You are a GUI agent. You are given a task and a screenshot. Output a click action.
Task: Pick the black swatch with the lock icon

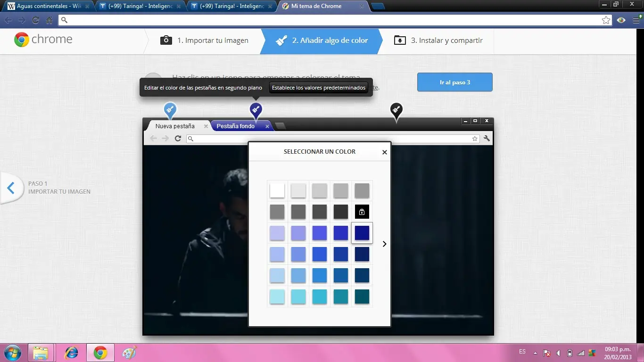point(362,212)
